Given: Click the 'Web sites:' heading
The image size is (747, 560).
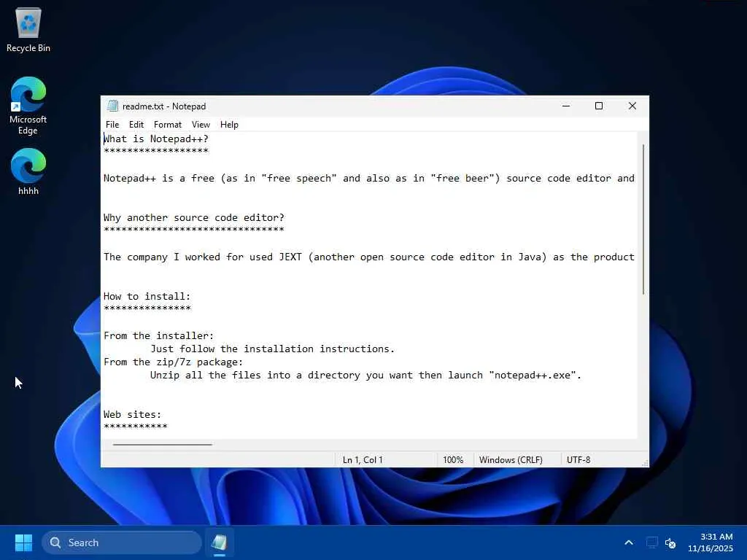Looking at the screenshot, I should click(133, 414).
